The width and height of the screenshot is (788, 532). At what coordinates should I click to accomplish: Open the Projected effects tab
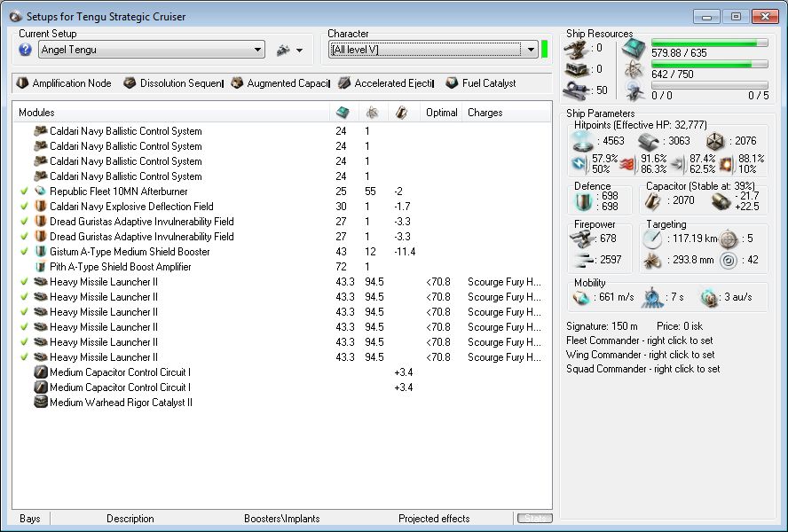point(434,519)
